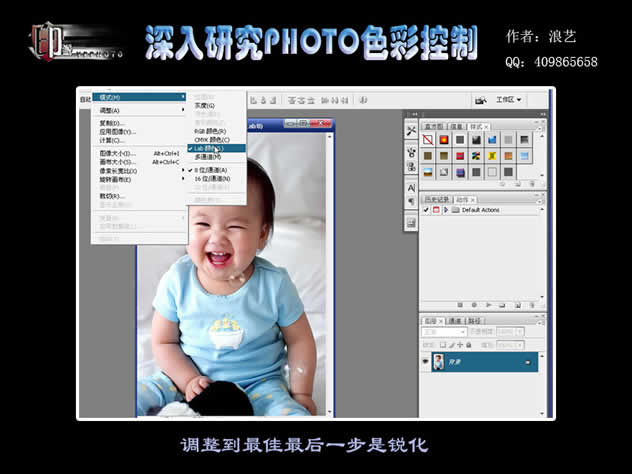This screenshot has height=474, width=632.
Task: Open layer fill dropdown arrow
Action: coord(520,345)
